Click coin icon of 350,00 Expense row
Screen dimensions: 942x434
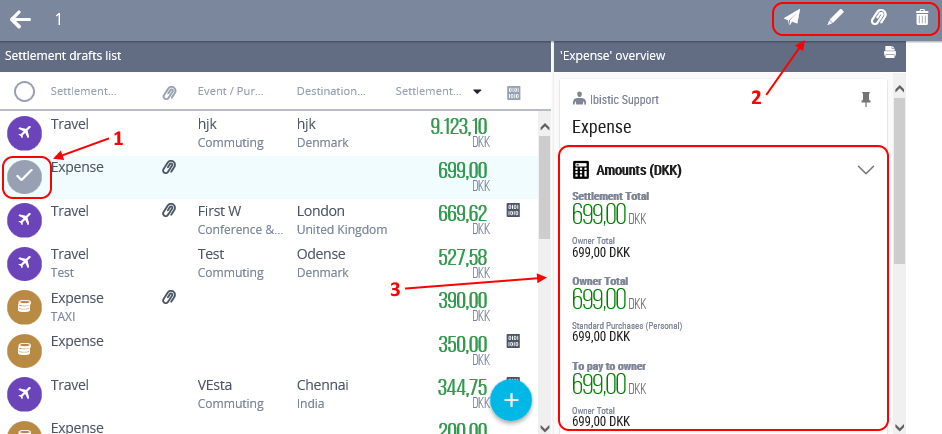click(x=25, y=350)
